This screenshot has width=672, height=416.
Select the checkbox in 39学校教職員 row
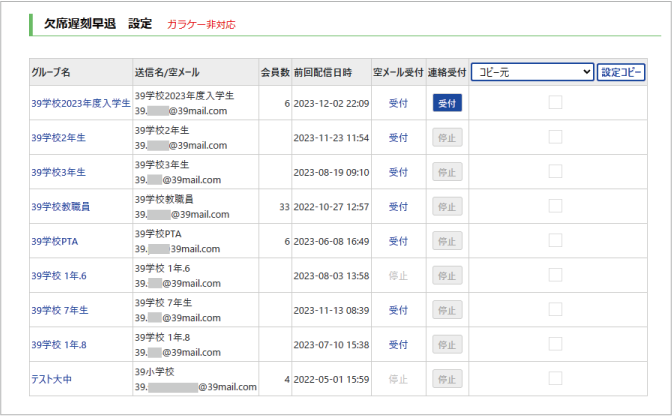tap(555, 207)
